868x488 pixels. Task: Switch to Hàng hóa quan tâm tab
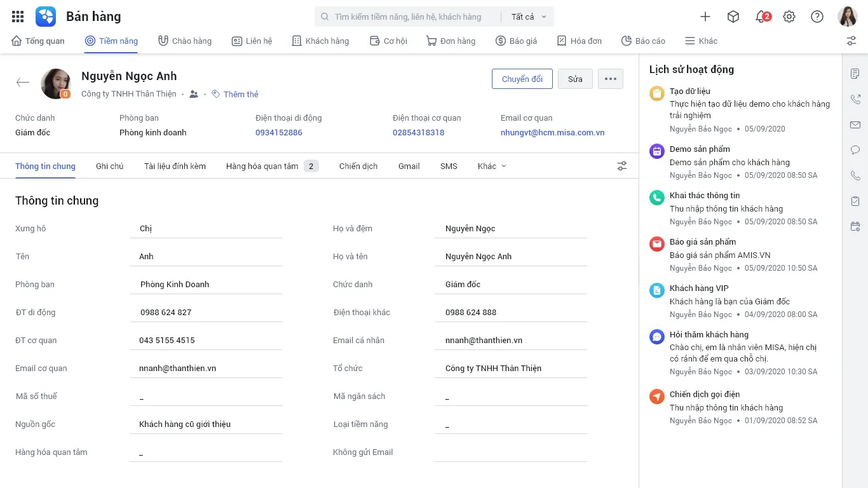(272, 166)
